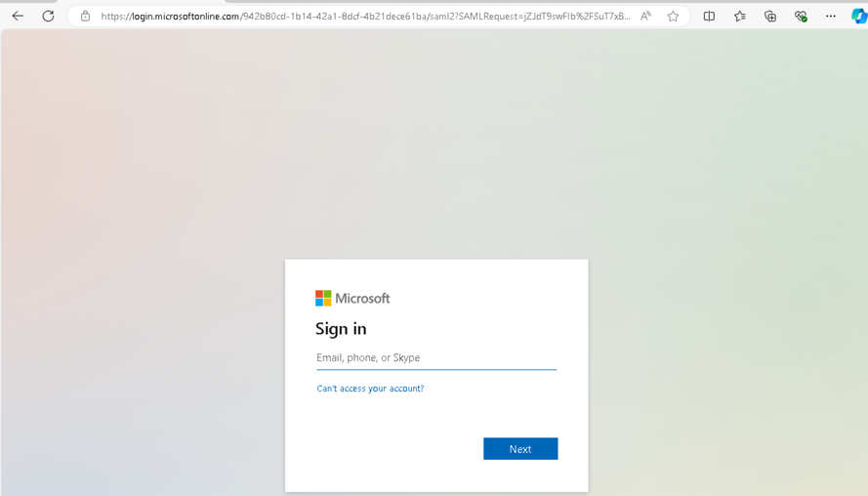
Task: Open the Favorites list icon
Action: click(739, 16)
